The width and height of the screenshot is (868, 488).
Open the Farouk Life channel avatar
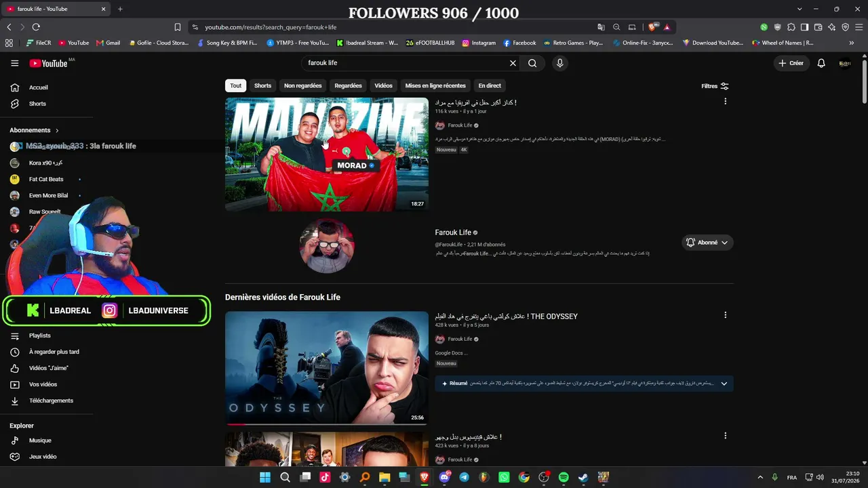coord(327,245)
